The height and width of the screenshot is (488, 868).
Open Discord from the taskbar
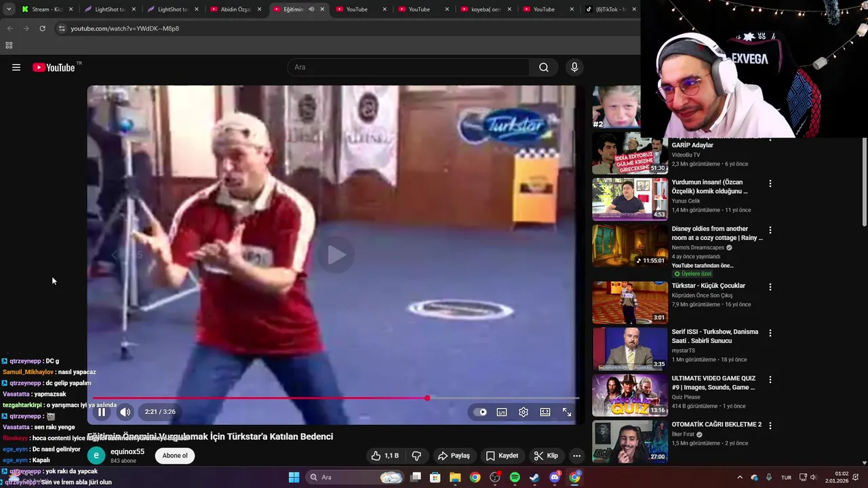555,477
